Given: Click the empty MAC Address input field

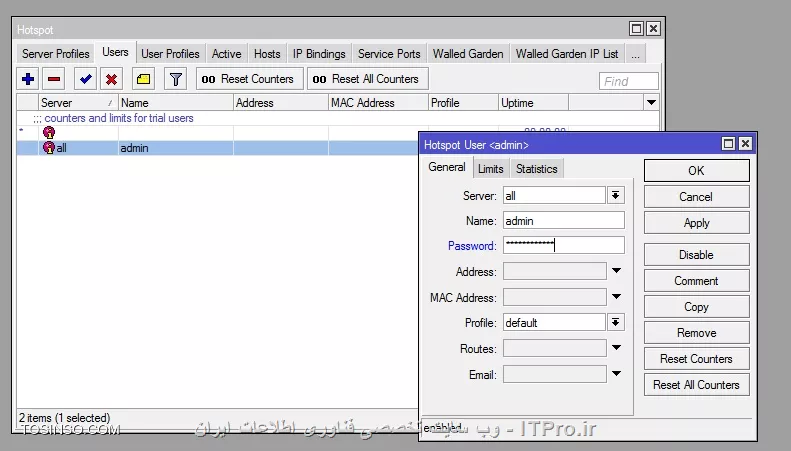Looking at the screenshot, I should point(554,297).
